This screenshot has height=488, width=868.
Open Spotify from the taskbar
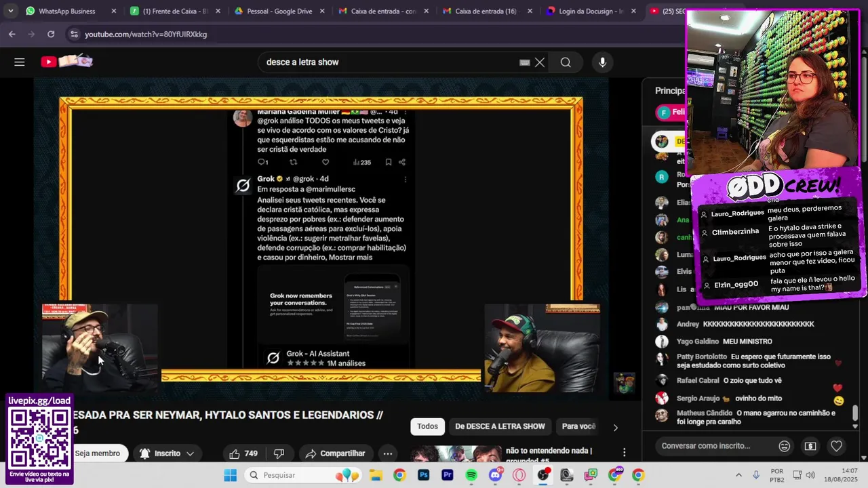point(471,475)
